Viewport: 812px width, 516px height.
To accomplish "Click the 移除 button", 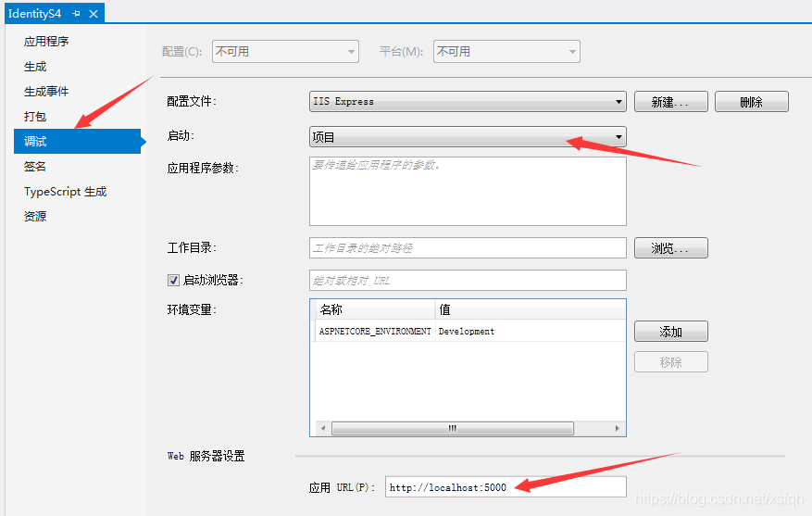I will [x=670, y=361].
